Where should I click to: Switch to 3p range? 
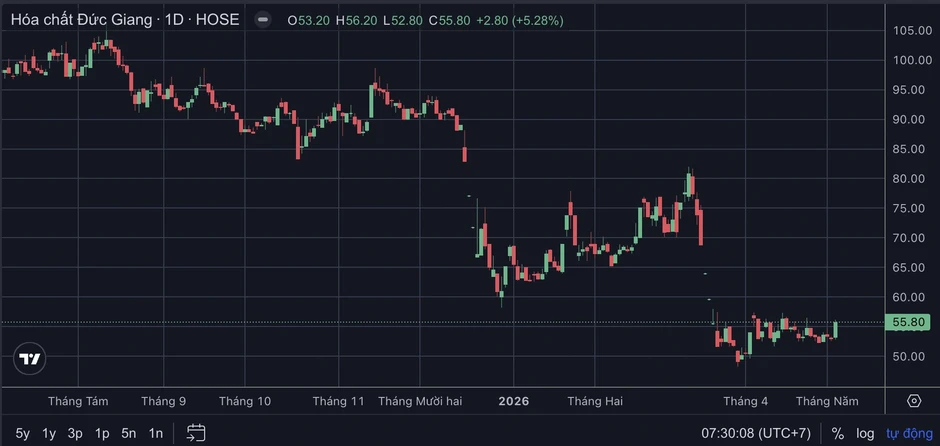(75, 433)
